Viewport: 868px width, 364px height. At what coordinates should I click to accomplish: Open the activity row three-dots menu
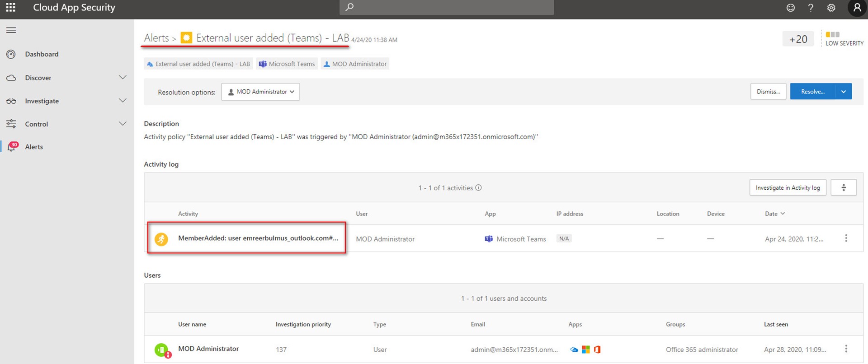pyautogui.click(x=846, y=238)
